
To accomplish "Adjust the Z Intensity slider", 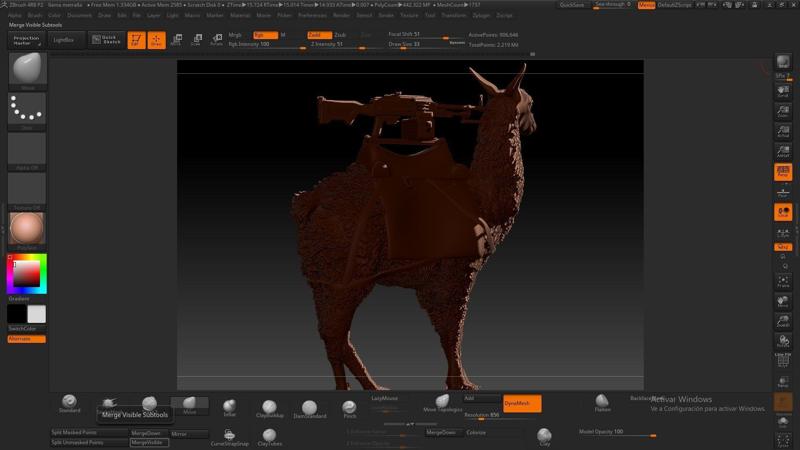I will (x=337, y=44).
